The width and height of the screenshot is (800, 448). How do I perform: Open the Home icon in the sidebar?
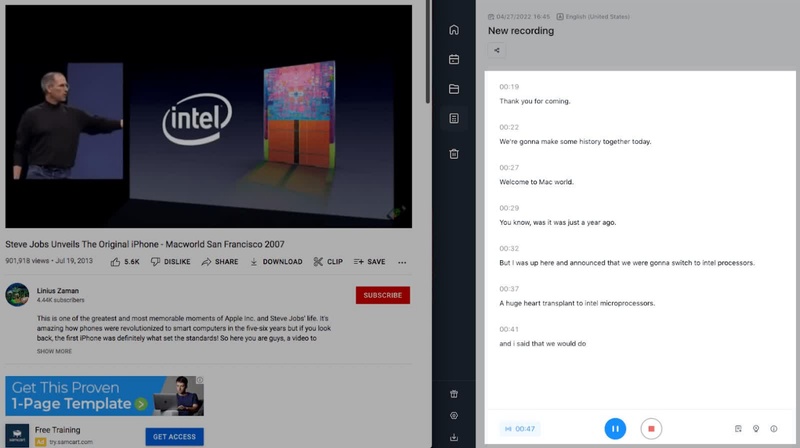[x=454, y=30]
